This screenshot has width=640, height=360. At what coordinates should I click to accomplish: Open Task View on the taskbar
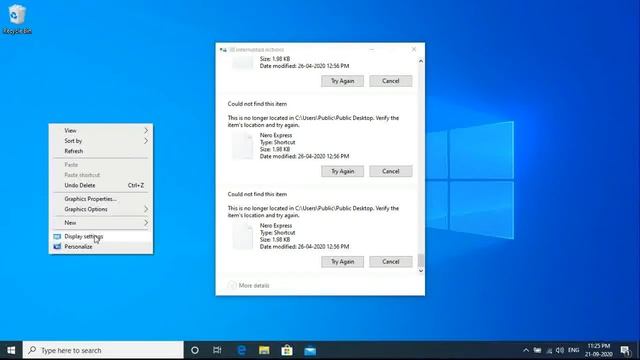(217, 350)
